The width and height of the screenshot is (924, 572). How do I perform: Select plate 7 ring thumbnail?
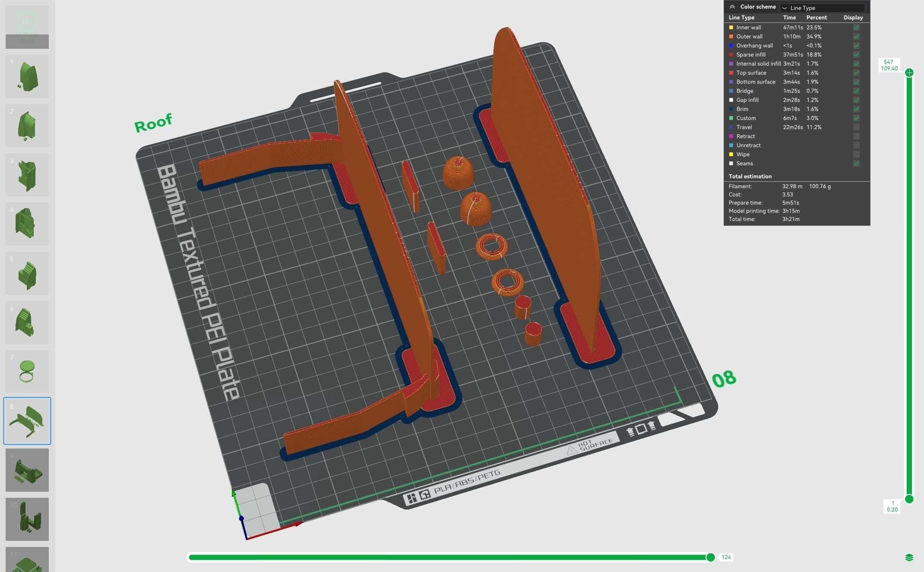27,371
